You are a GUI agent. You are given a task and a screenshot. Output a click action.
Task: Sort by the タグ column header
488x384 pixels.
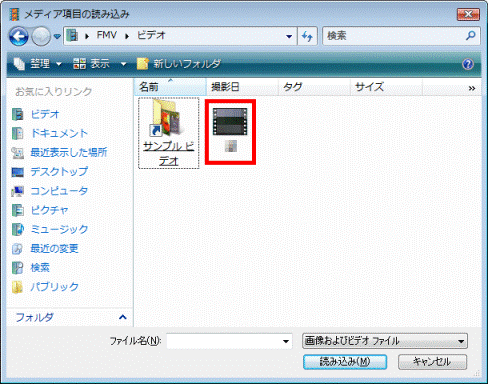[x=314, y=87]
